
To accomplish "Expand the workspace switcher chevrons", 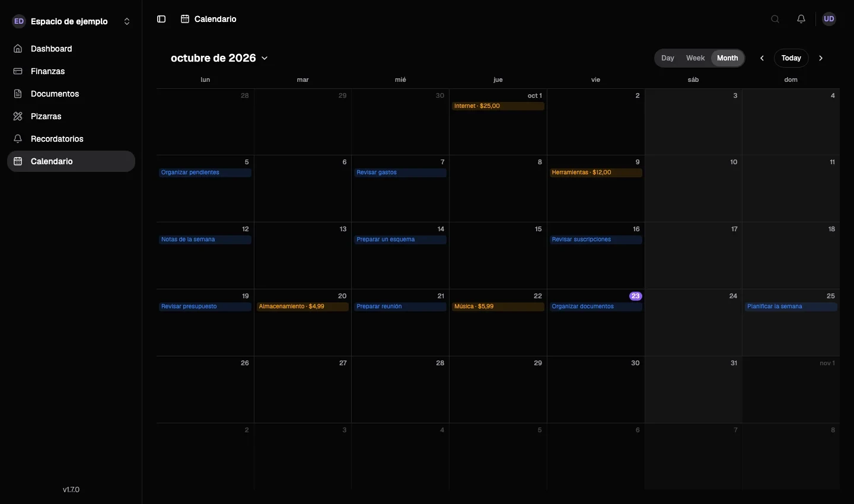I will coord(127,21).
